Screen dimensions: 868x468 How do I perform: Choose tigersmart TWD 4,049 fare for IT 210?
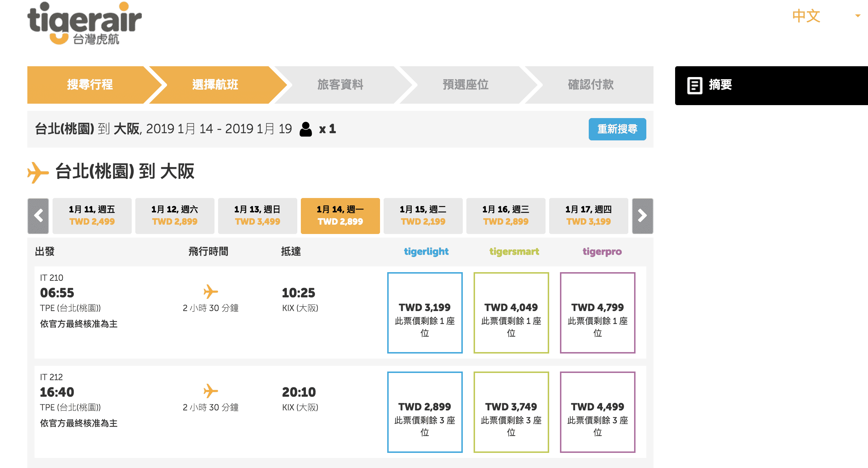(511, 313)
